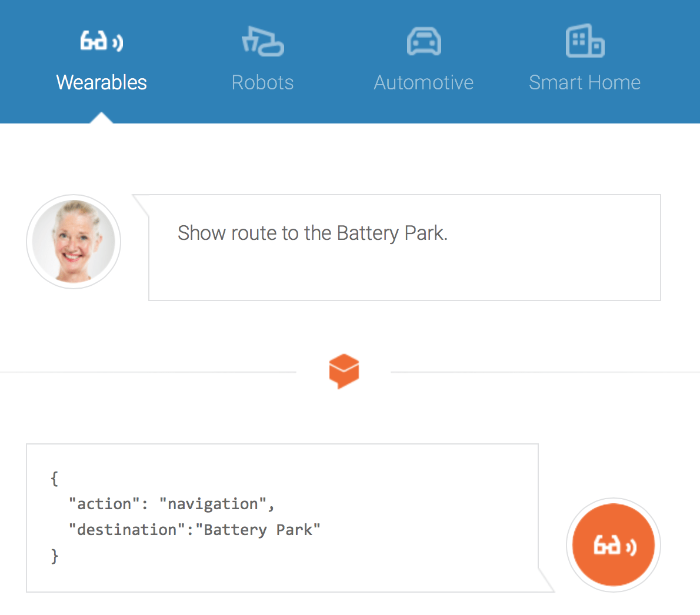This screenshot has width=700, height=615.
Task: Click the "Show route to the Battery Park" text
Action: (x=312, y=233)
